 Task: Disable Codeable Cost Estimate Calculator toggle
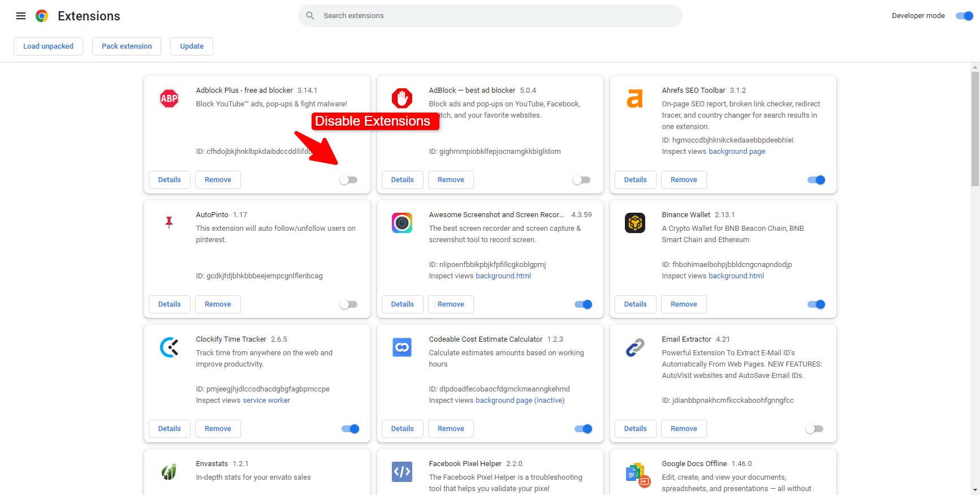pos(584,429)
